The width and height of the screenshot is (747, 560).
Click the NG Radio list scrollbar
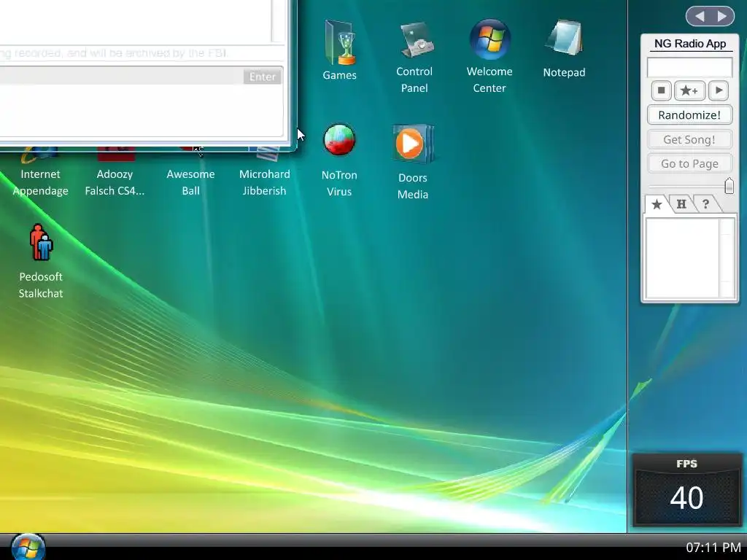(x=727, y=258)
